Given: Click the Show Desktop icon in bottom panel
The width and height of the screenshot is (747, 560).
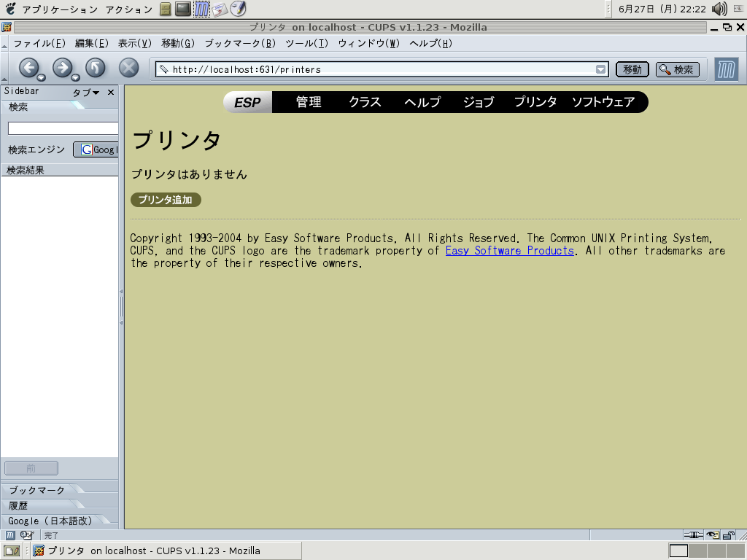Looking at the screenshot, I should point(12,551).
